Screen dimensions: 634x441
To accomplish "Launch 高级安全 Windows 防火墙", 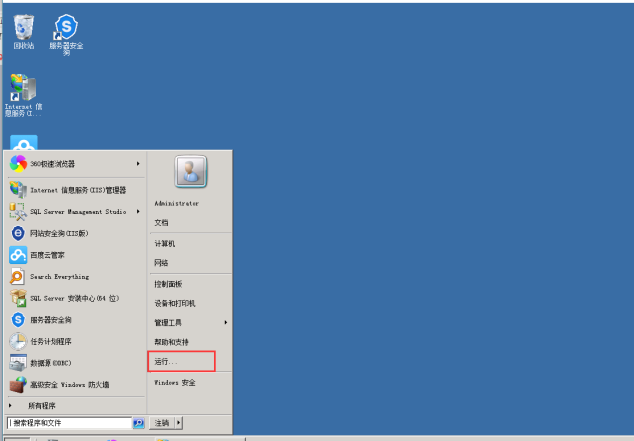I will (76, 385).
